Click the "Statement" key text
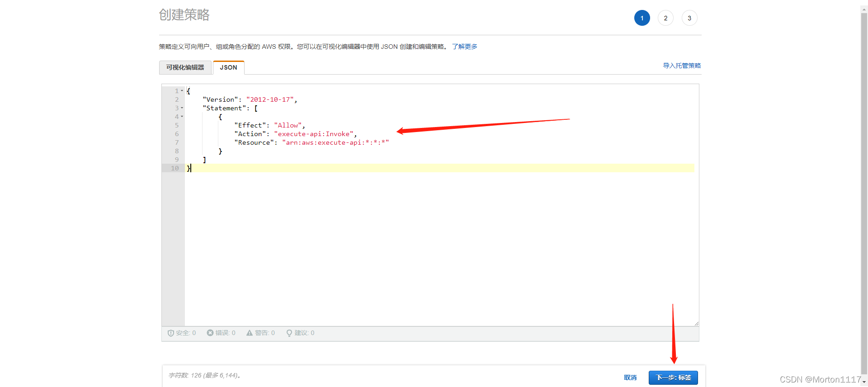The height and width of the screenshot is (387, 868). coord(224,108)
